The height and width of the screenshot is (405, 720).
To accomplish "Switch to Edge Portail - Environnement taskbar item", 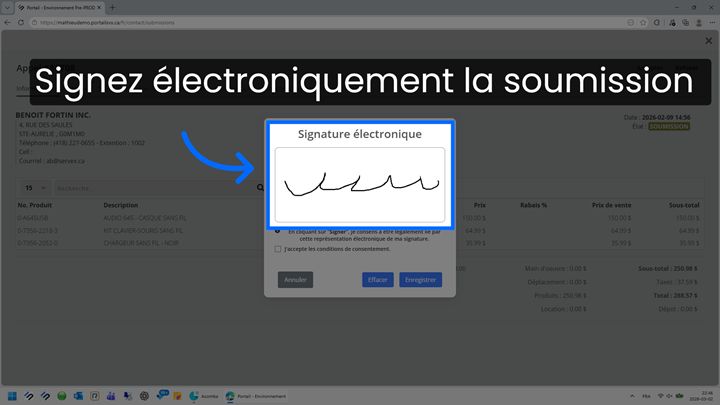I will pos(256,396).
